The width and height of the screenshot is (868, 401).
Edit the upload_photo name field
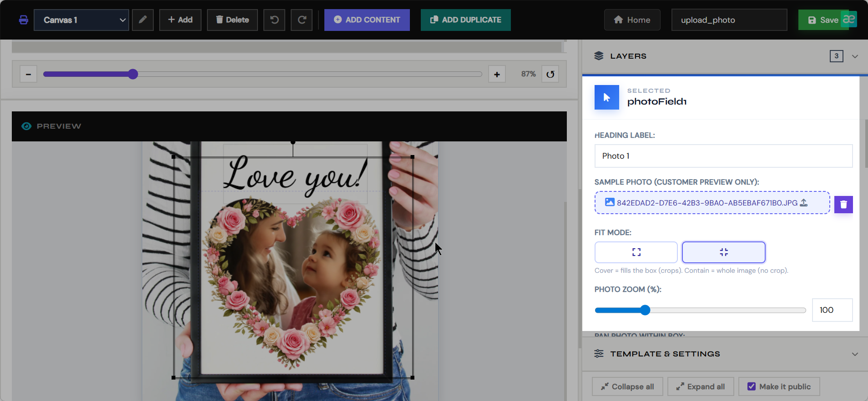pos(729,20)
